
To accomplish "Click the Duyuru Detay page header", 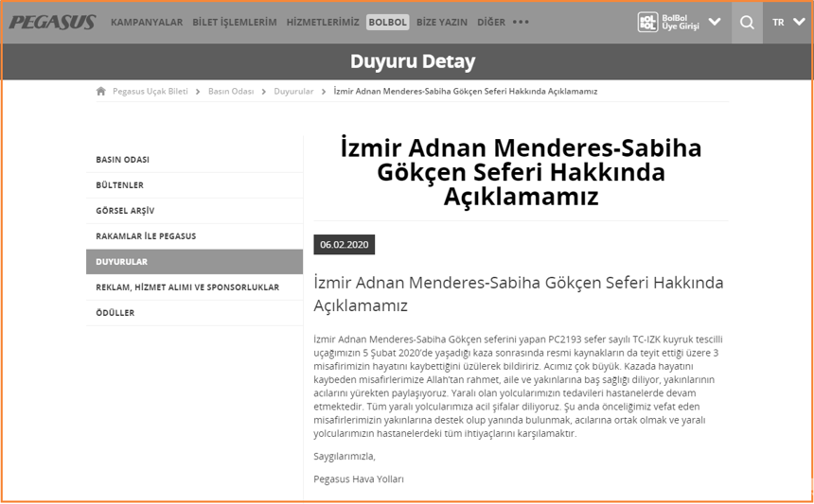I will click(x=413, y=61).
